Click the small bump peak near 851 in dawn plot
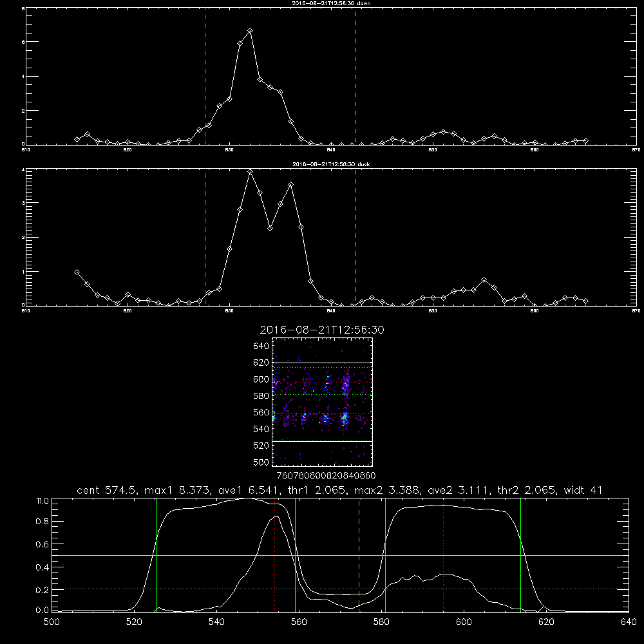 click(443, 131)
